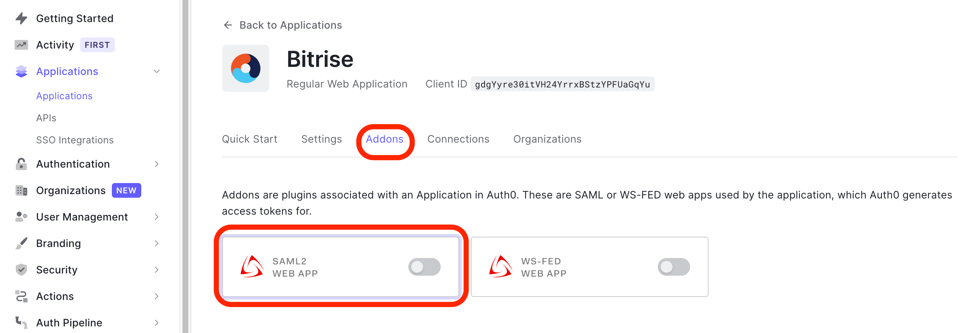This screenshot has height=333, width=980.
Task: Click the Organizations building icon
Action: (21, 190)
